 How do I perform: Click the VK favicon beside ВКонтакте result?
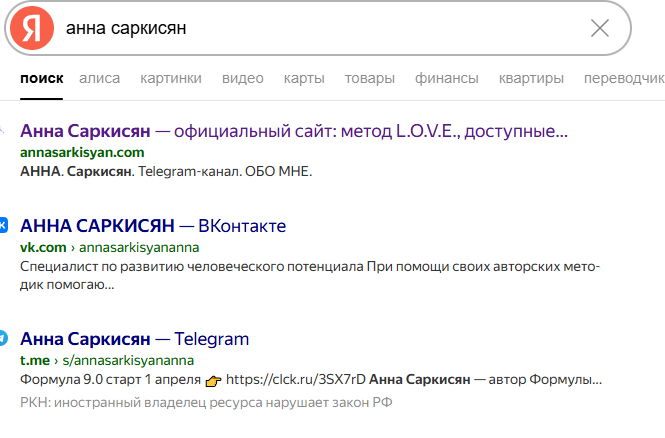coord(3,225)
